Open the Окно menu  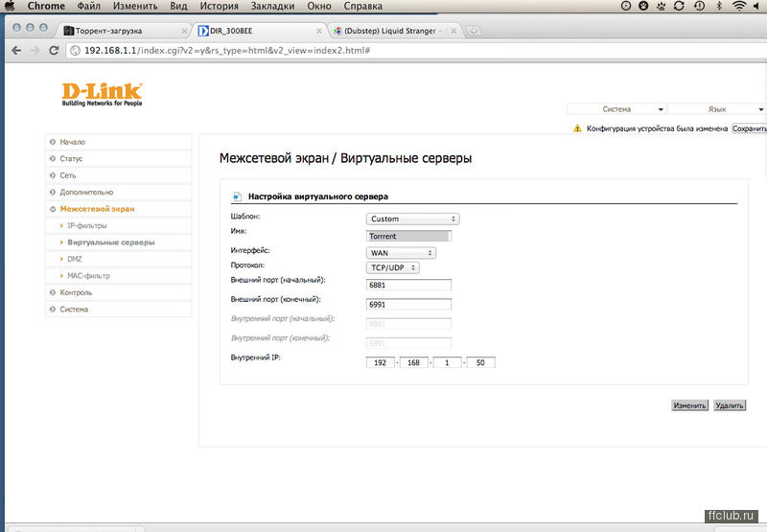319,6
